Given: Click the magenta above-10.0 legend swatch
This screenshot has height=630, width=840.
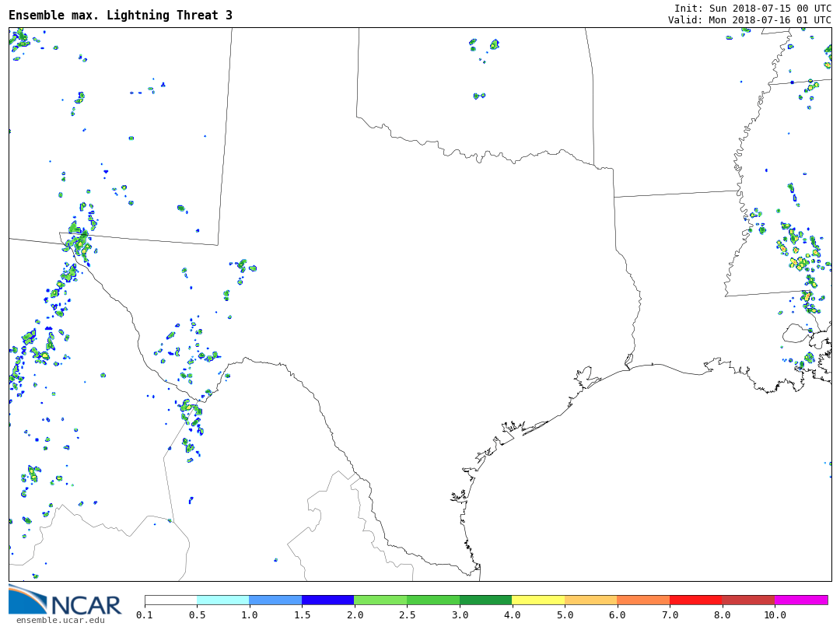Looking at the screenshot, I should point(801,600).
